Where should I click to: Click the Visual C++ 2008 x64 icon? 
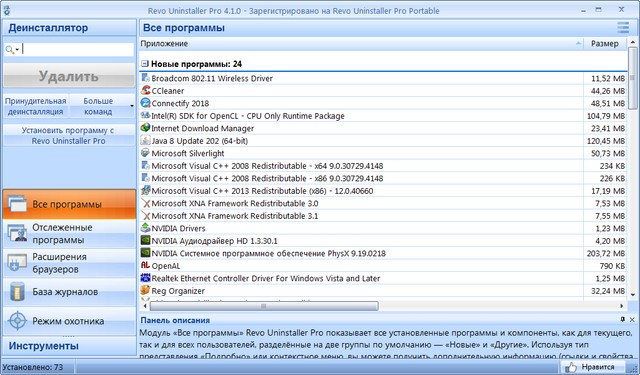tap(145, 166)
